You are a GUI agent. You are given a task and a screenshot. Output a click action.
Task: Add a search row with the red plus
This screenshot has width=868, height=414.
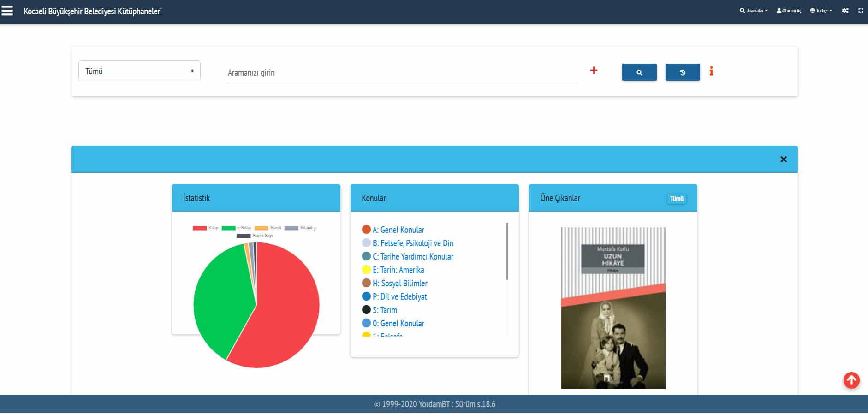point(594,71)
